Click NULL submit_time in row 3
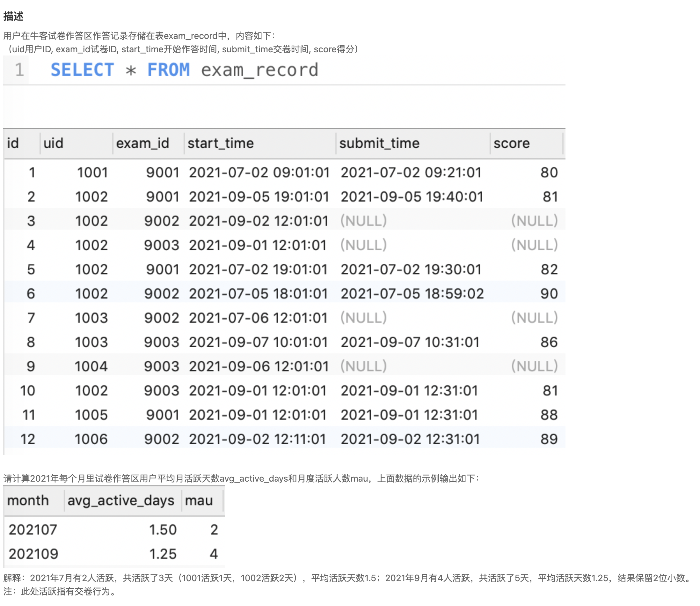This screenshot has width=700, height=606. (x=363, y=221)
